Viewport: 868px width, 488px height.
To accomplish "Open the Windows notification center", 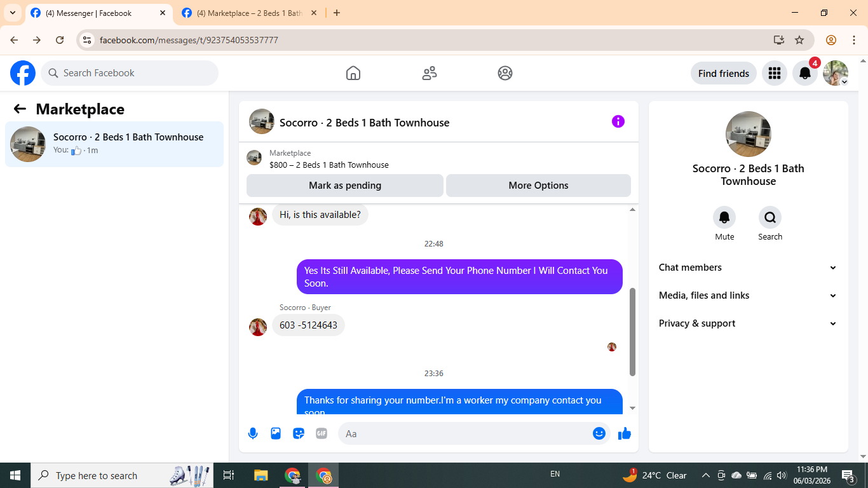I will (848, 475).
